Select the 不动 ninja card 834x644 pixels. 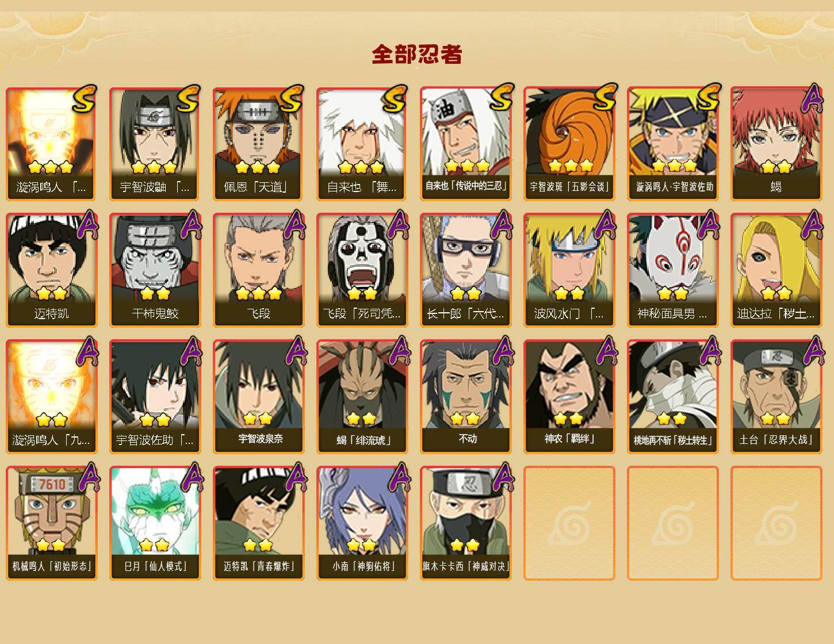click(x=465, y=397)
